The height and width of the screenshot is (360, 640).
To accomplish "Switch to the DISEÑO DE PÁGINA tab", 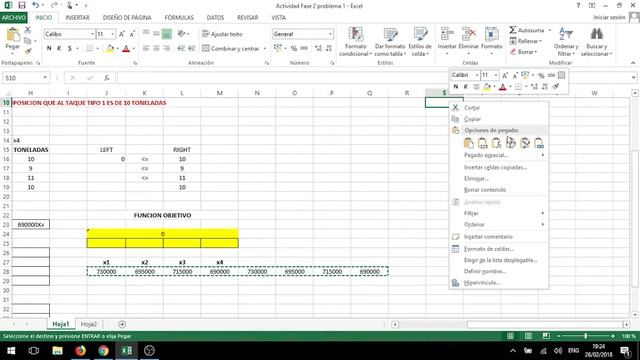I will (x=127, y=18).
